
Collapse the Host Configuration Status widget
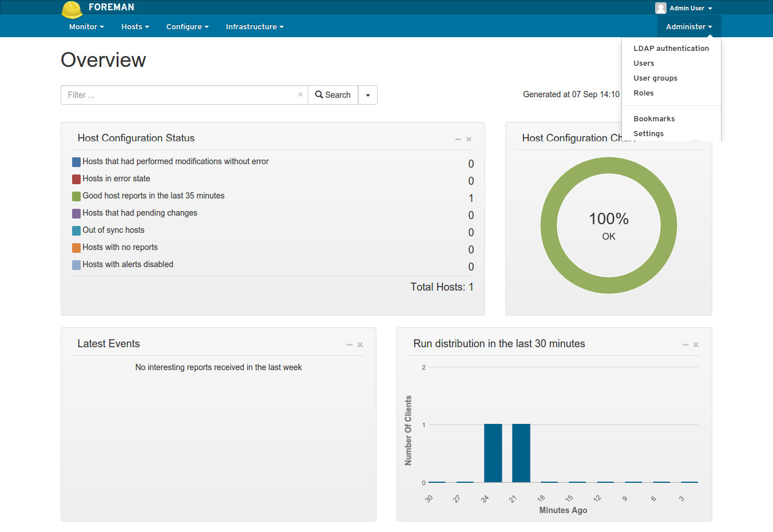click(x=458, y=138)
